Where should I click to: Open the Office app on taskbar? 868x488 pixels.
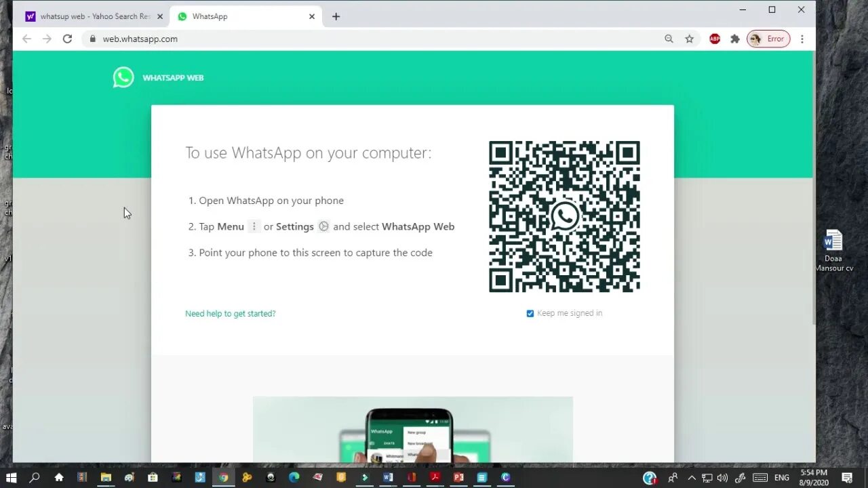(412, 477)
